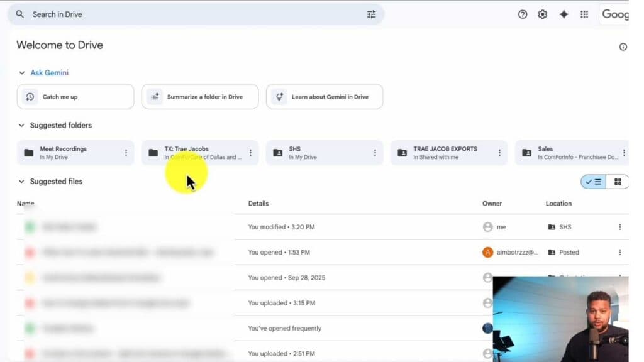
Task: Open more actions for Meet Recordings
Action: click(126, 153)
